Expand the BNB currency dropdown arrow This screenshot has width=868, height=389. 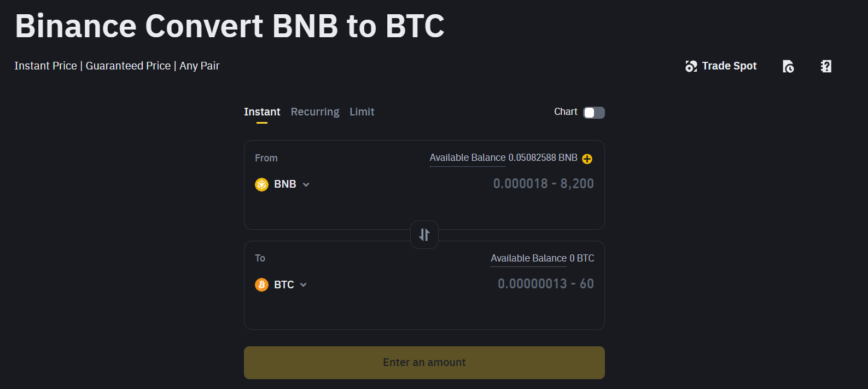point(306,184)
